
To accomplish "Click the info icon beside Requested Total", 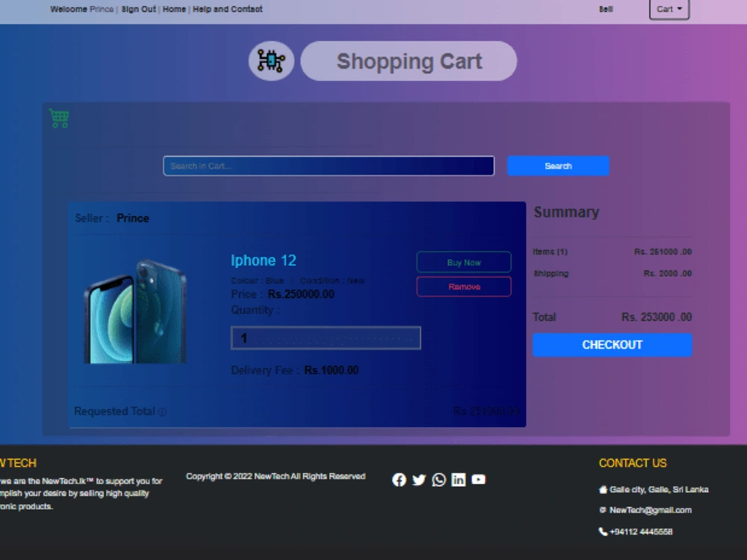I will click(162, 412).
